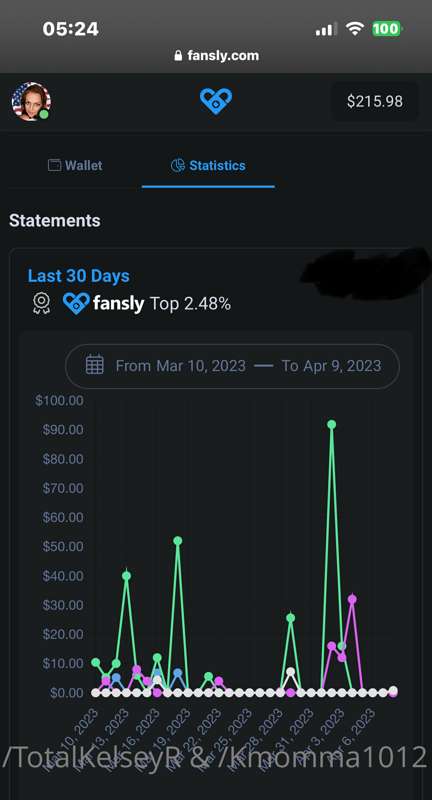Open the calendar date picker icon

(x=95, y=365)
